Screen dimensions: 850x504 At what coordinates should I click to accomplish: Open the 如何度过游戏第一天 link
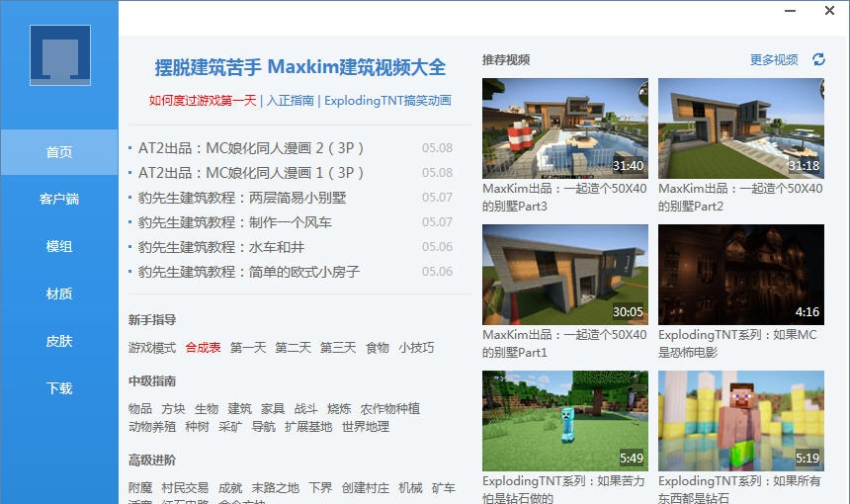(203, 100)
